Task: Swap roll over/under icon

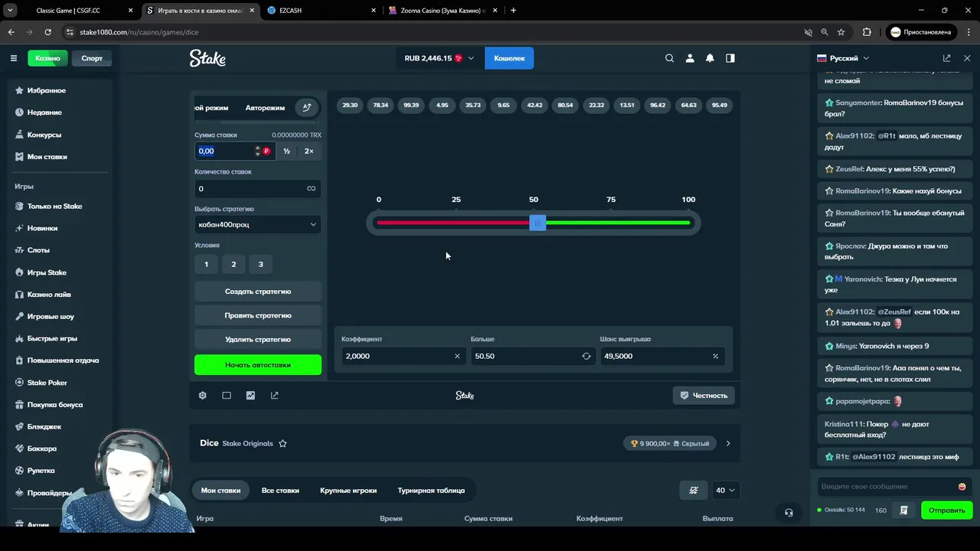Action: [x=586, y=356]
